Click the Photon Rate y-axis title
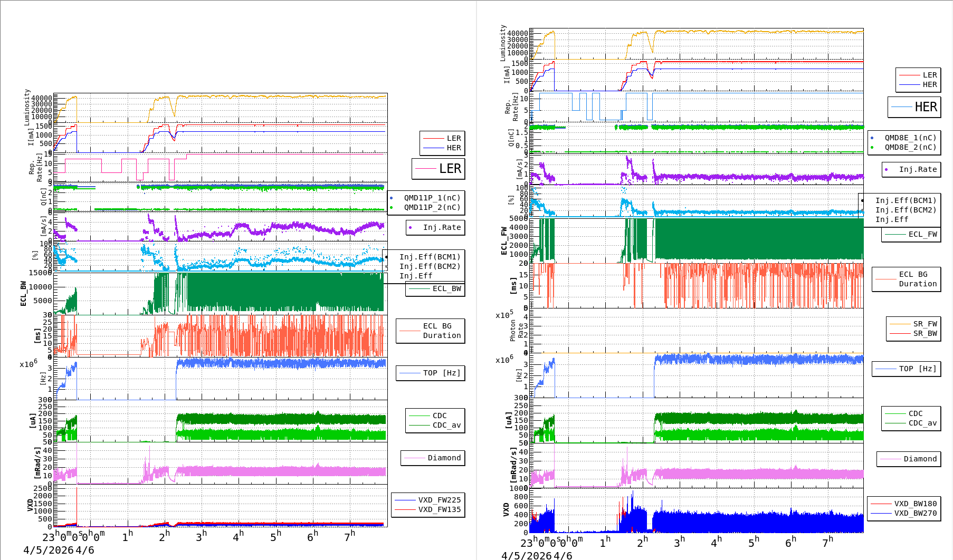The height and width of the screenshot is (560, 953). [517, 331]
